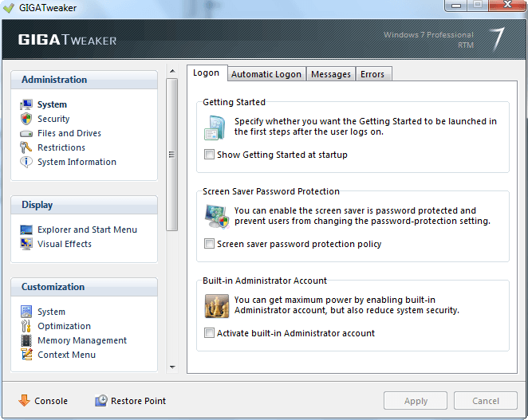Toggle Screen saver password protection policy
Screen dimensions: 528x420
coord(209,244)
